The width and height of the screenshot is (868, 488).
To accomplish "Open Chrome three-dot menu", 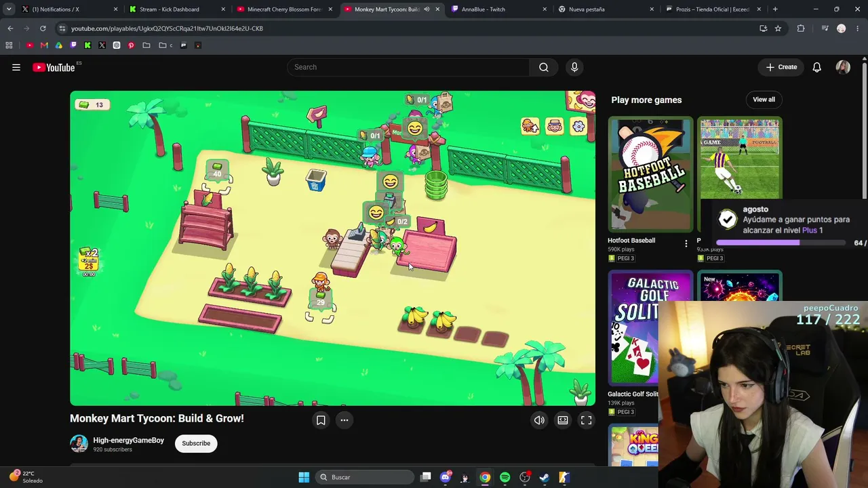I will 858,28.
